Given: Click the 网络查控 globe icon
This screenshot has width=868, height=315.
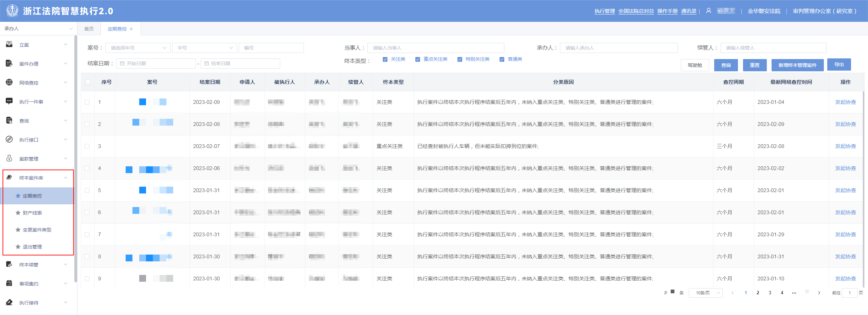Looking at the screenshot, I should (x=10, y=82).
